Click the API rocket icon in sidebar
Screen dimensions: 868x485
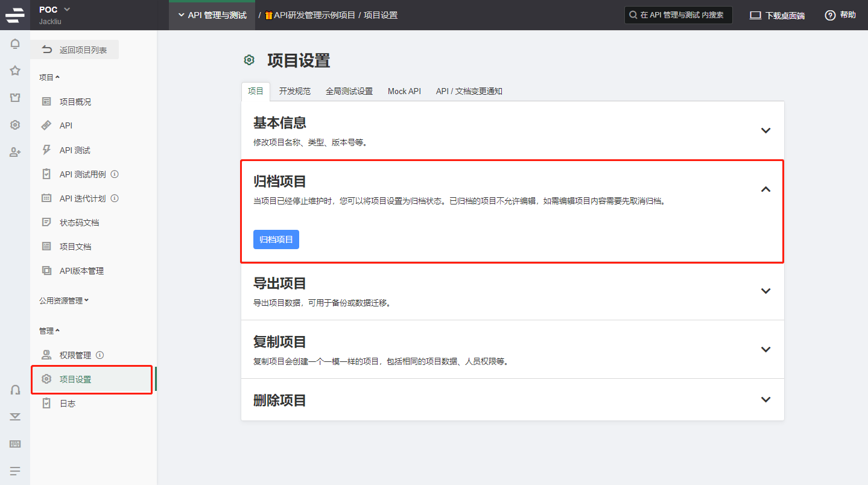46,125
